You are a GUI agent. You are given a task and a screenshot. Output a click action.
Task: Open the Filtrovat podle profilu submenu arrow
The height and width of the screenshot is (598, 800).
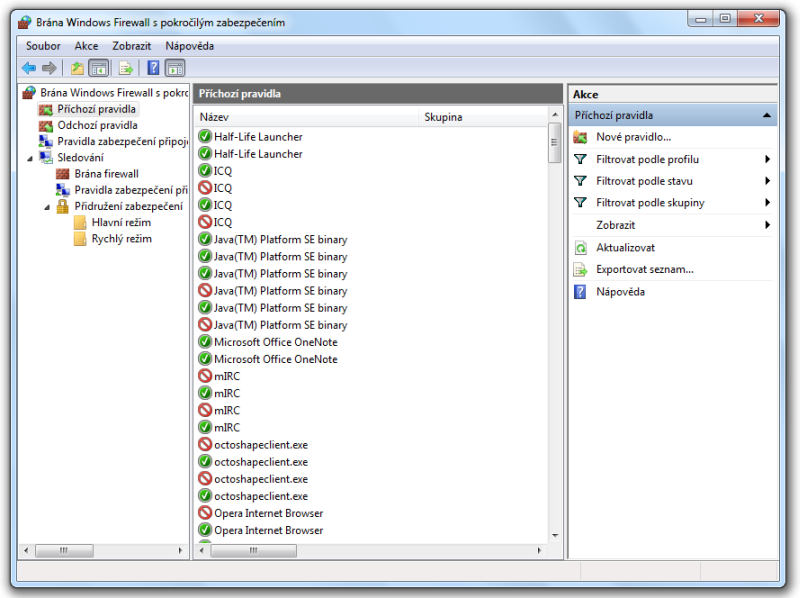click(767, 159)
